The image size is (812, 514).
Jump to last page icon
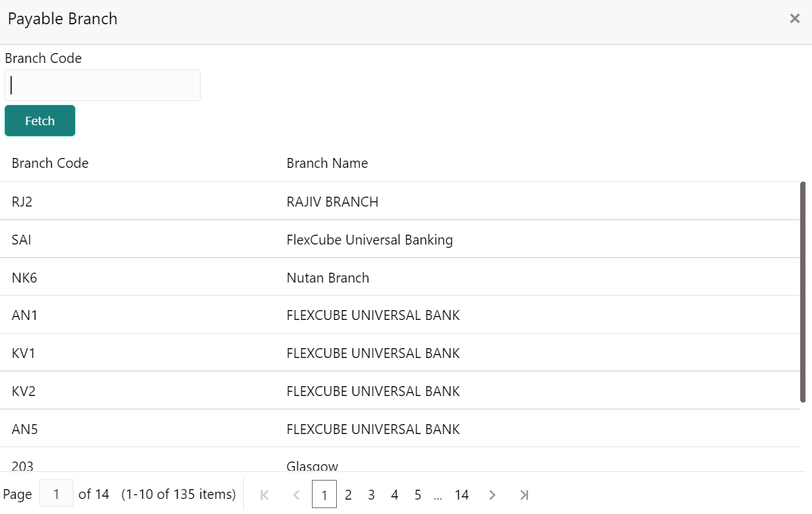pos(524,495)
